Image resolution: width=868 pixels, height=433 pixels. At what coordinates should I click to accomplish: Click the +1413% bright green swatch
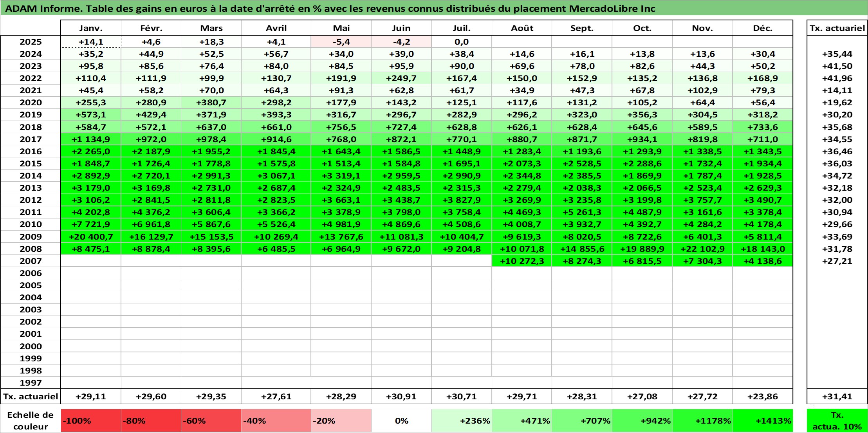[x=763, y=421]
